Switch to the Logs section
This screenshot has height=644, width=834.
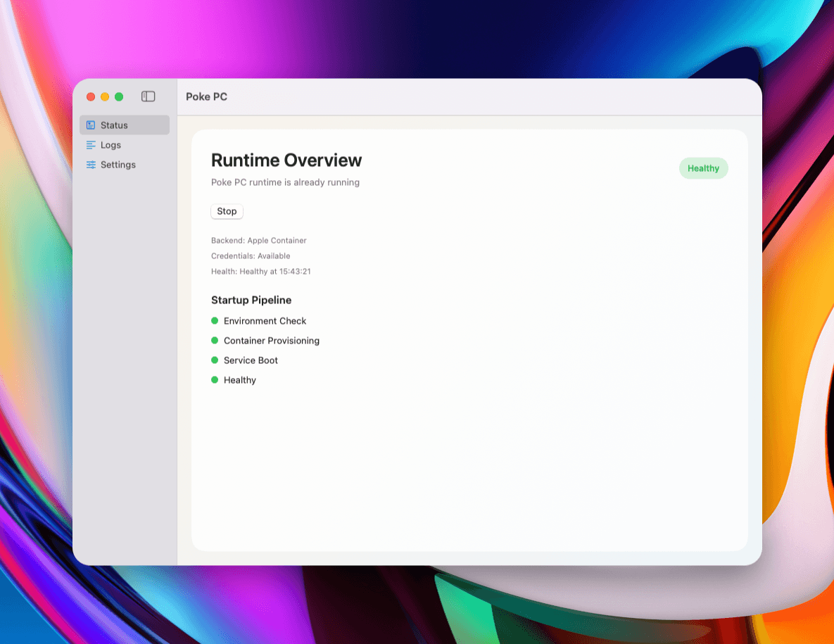point(125,145)
